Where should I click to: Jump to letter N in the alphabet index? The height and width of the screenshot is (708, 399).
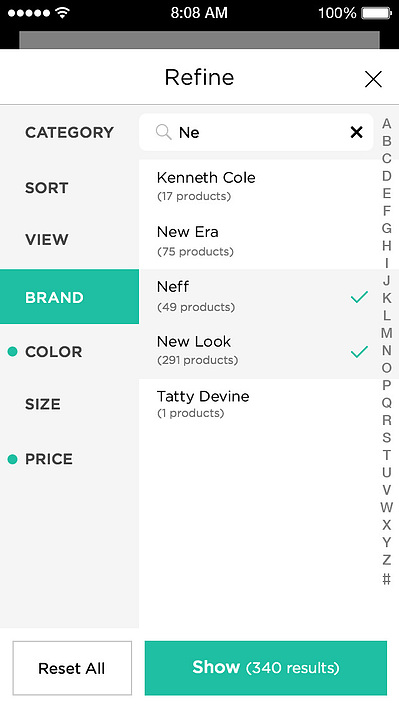click(x=386, y=350)
